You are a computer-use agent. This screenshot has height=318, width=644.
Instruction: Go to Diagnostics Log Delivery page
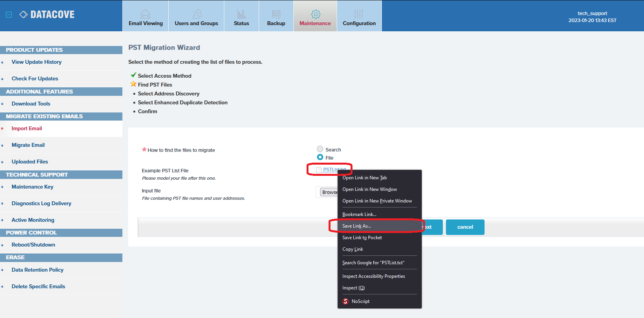tap(41, 204)
